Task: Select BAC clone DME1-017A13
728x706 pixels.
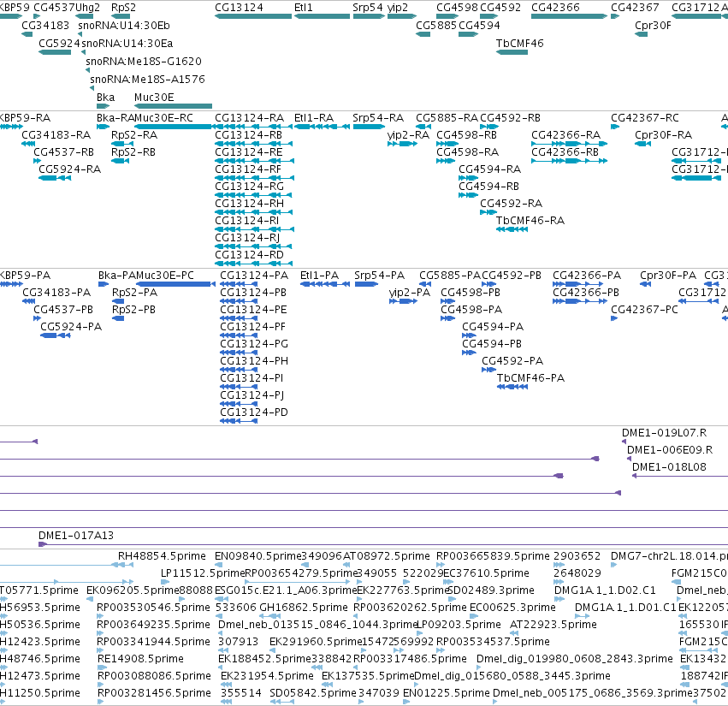Action: tap(383, 544)
